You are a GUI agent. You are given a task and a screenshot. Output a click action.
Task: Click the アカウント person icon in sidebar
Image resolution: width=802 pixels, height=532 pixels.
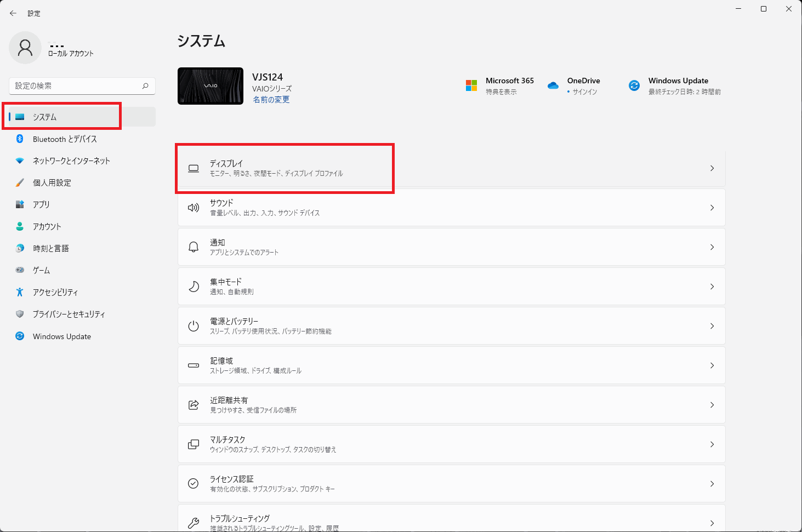20,226
